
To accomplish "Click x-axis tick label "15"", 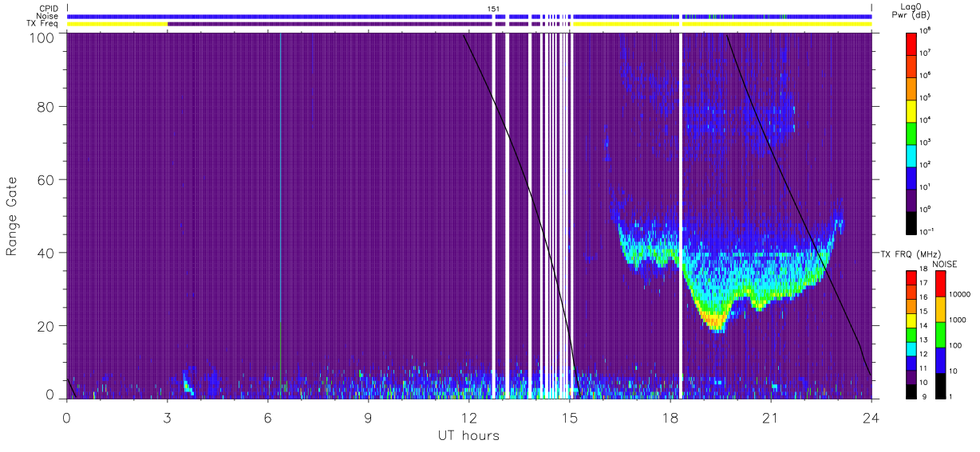I will 569,417.
